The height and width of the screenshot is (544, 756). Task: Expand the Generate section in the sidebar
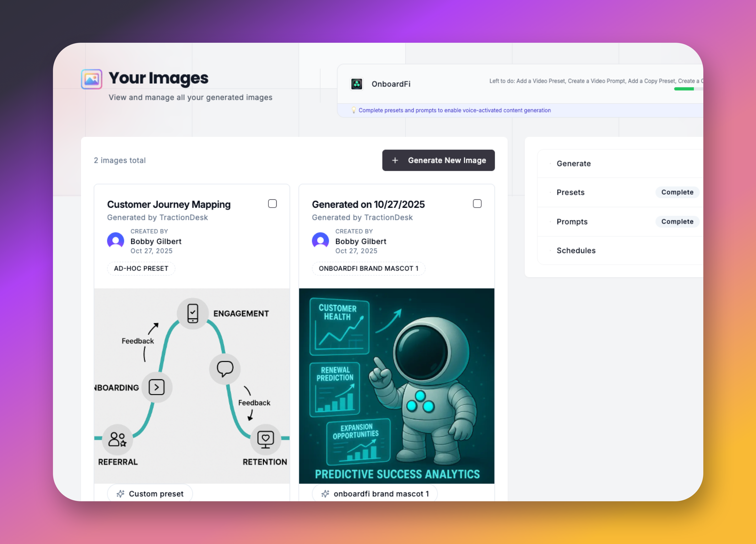point(574,163)
